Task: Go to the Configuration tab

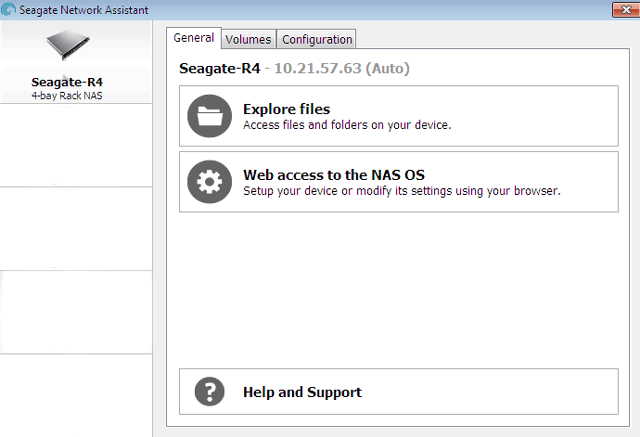Action: [x=317, y=40]
